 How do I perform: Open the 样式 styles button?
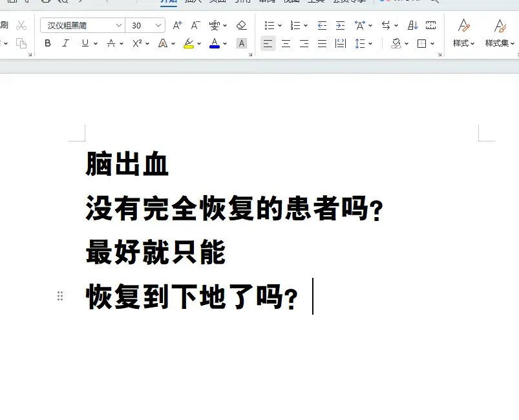pyautogui.click(x=463, y=33)
